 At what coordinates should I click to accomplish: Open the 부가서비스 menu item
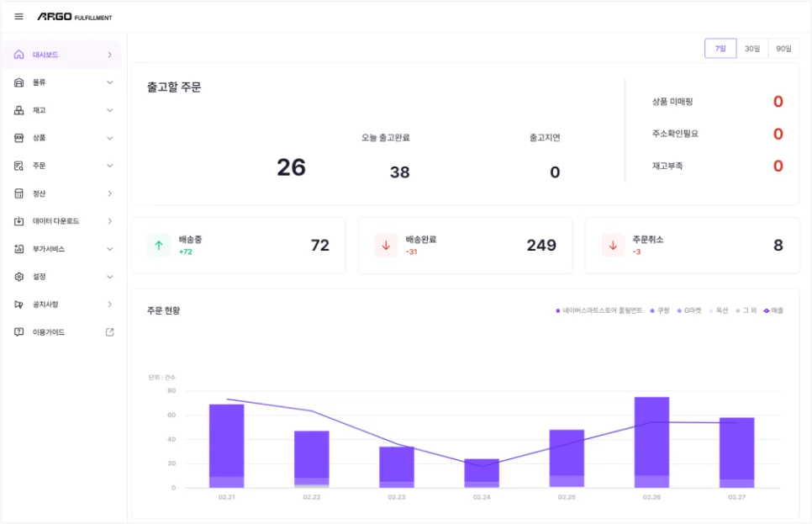point(62,249)
